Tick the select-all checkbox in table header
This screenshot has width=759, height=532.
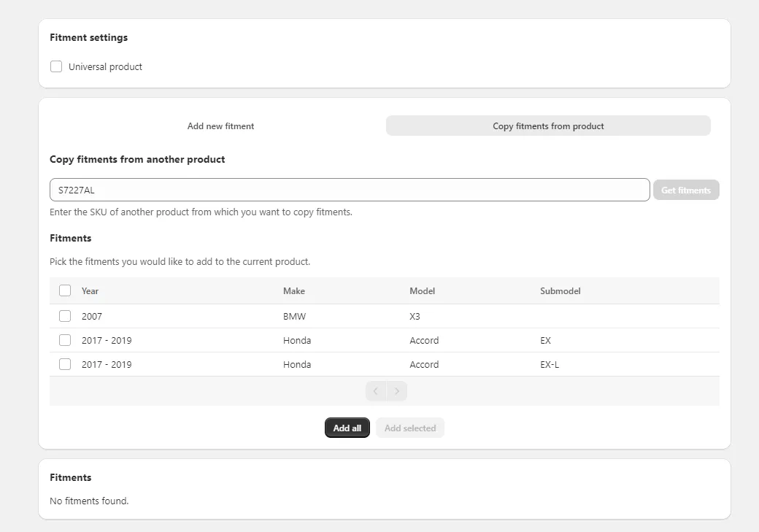pyautogui.click(x=65, y=290)
